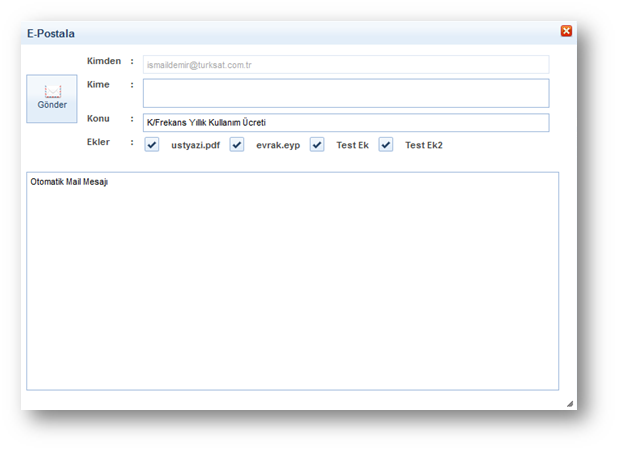Close the E-Postala dialog with the red X
This screenshot has width=619, height=452.
click(x=566, y=31)
